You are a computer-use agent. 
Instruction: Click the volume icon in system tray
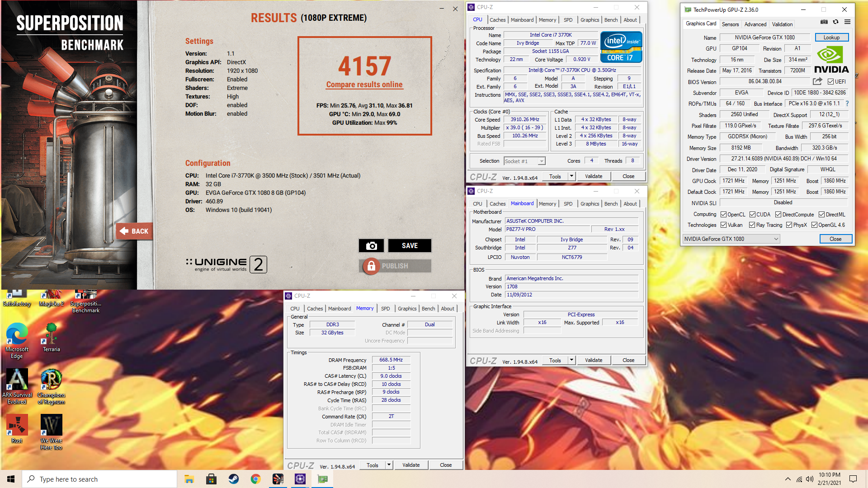[x=810, y=479]
